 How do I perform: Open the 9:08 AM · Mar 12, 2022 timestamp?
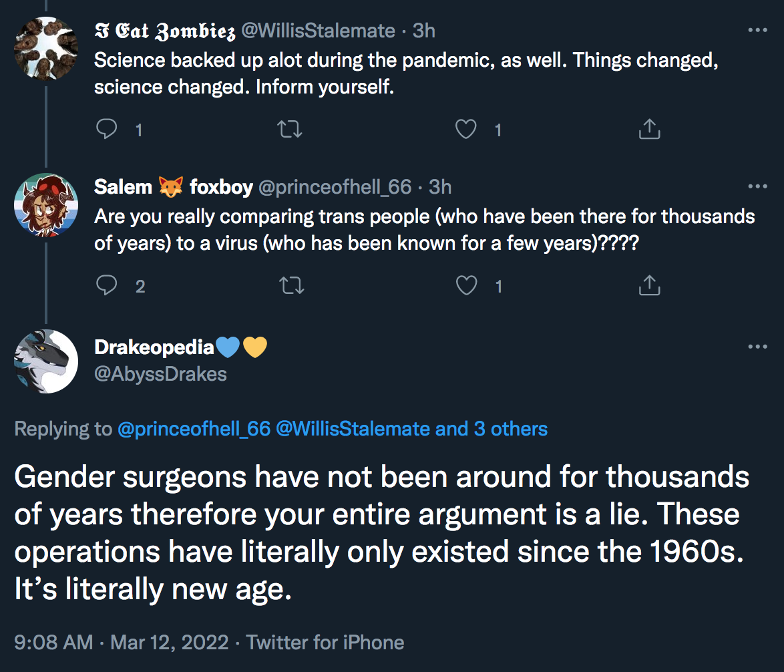pos(121,643)
